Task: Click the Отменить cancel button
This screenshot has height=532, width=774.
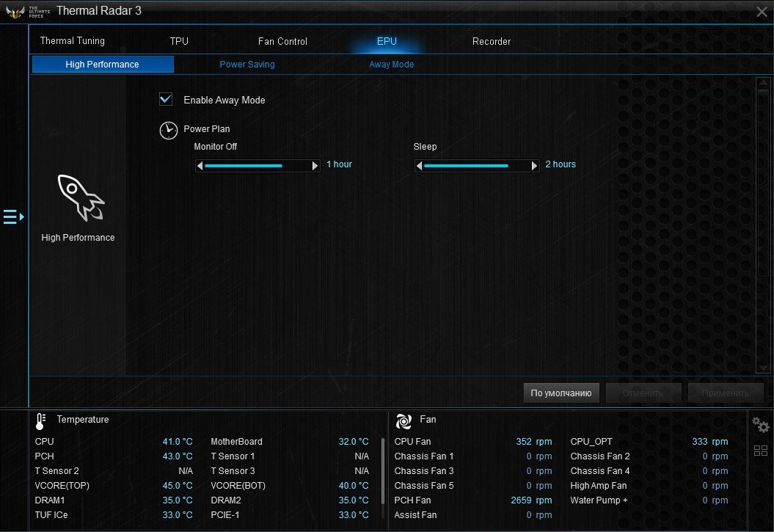Action: pos(643,393)
